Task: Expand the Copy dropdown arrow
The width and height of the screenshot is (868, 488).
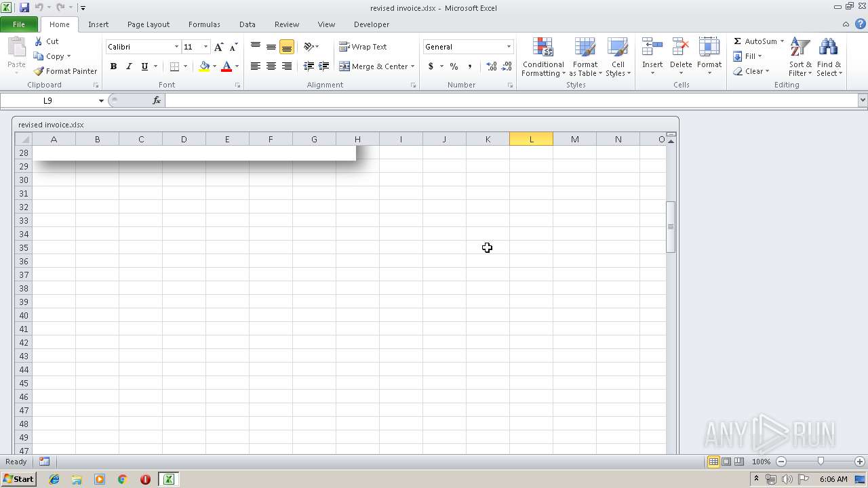Action: pos(68,56)
